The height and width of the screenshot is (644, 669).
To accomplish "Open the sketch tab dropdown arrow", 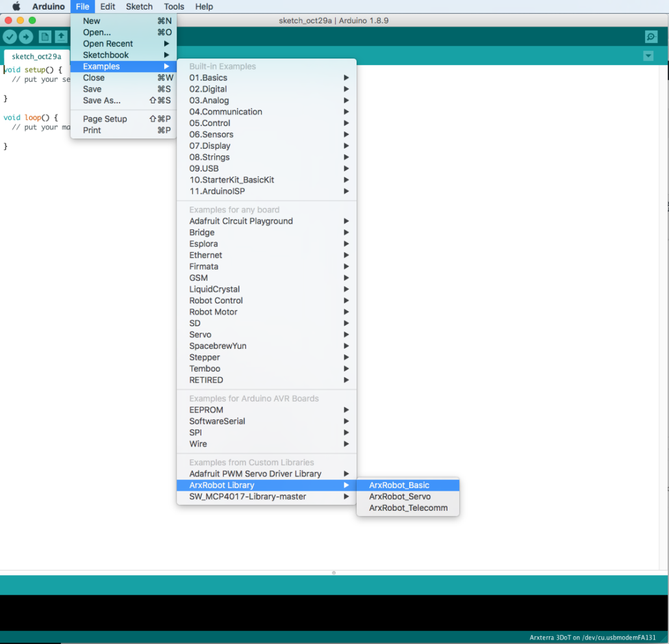I will (648, 56).
